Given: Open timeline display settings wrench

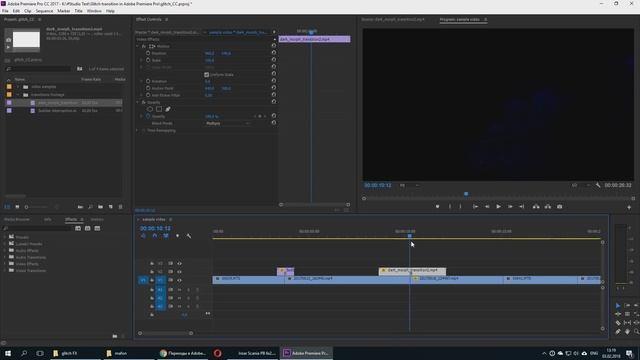Looking at the screenshot, I should pyautogui.click(x=189, y=236).
